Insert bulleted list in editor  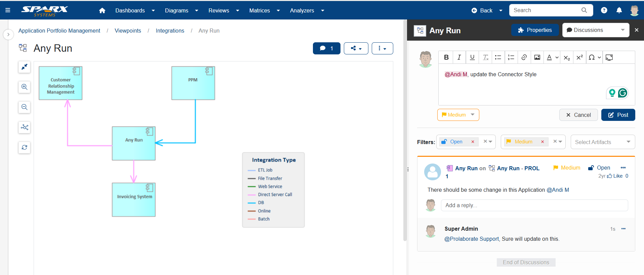(498, 57)
